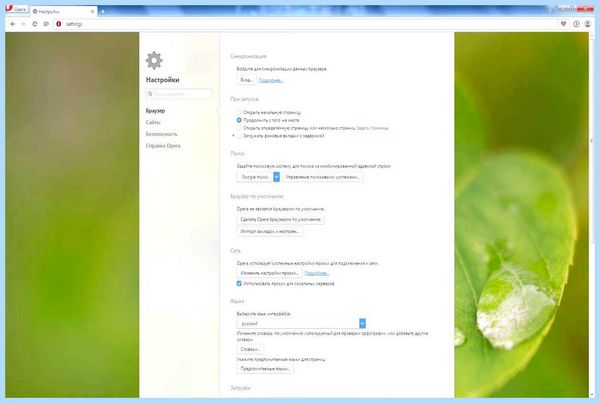
Task: Open the Opera main menu button
Action: [16, 9]
